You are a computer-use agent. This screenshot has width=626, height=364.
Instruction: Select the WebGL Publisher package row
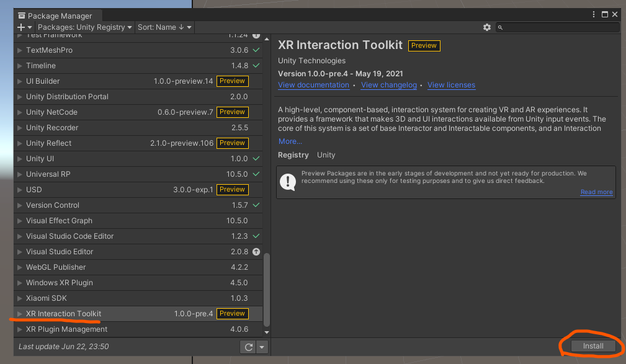click(x=138, y=267)
